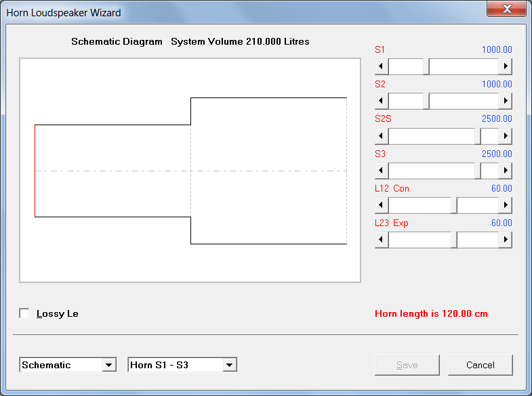532x396 pixels.
Task: Click the L12 value 60.00
Action: tap(502, 189)
